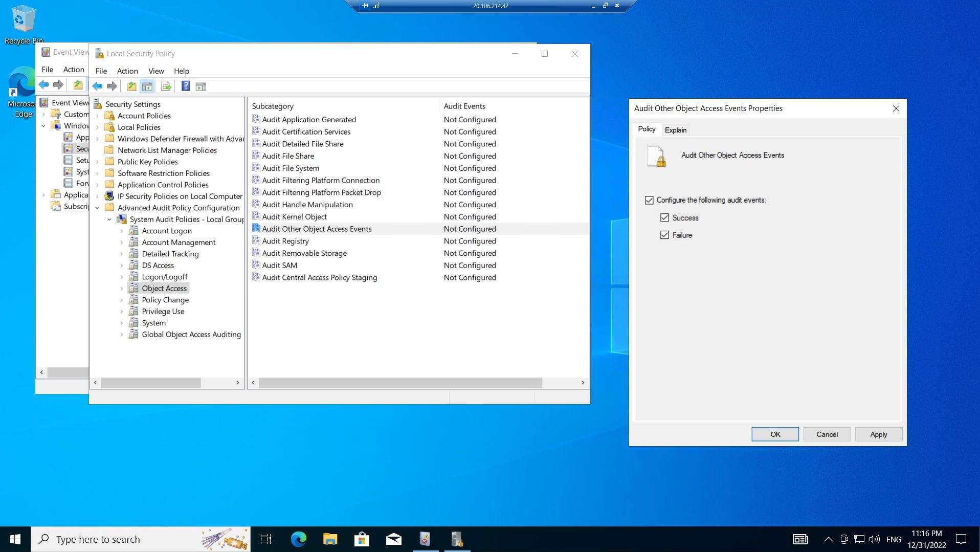Open Microsoft Edge from the taskbar
The height and width of the screenshot is (552, 980).
298,539
